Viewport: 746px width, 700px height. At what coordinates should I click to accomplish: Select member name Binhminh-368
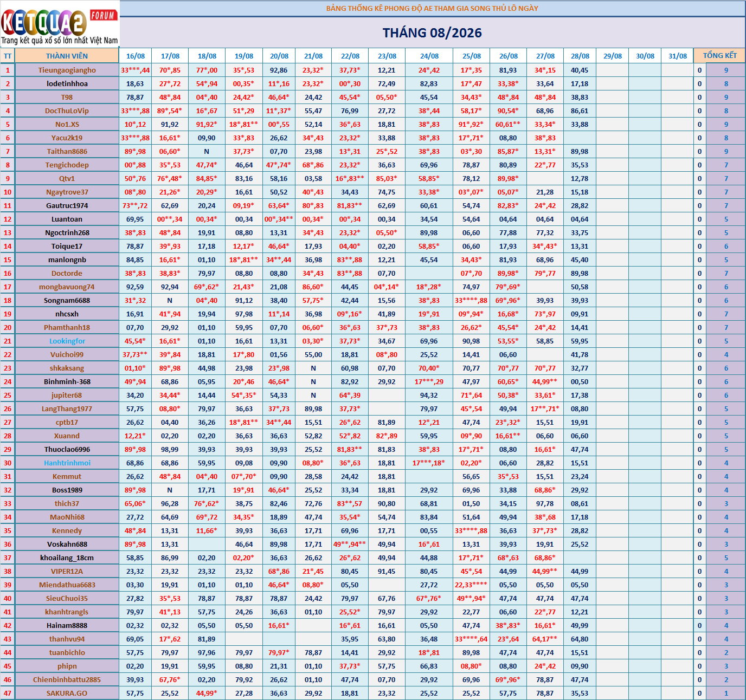(67, 381)
